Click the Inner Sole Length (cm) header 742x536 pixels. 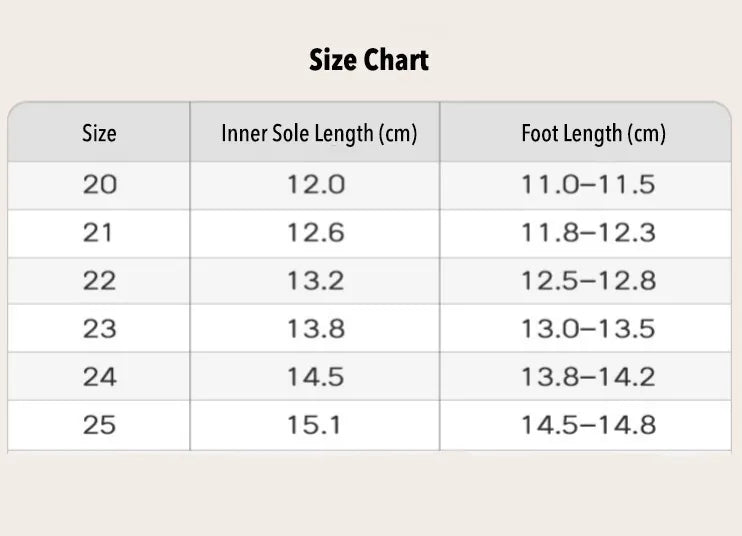pyautogui.click(x=319, y=133)
